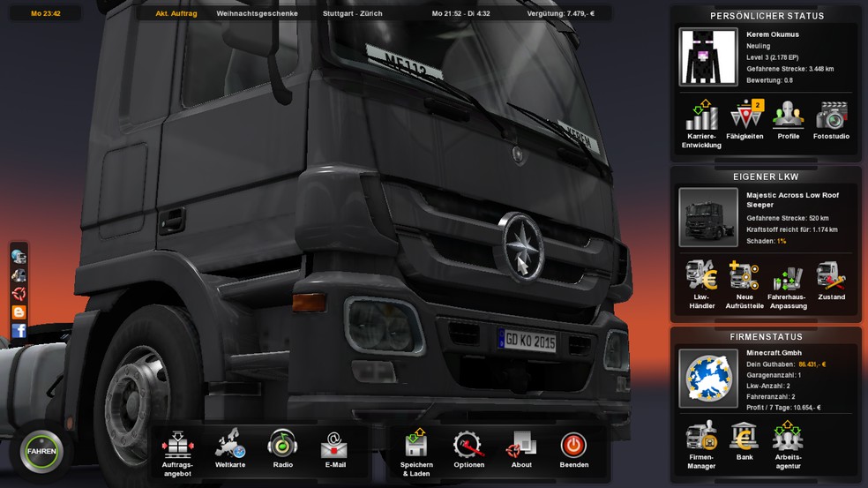
Task: Click the Kerem Okumus profile avatar
Action: pyautogui.click(x=707, y=57)
